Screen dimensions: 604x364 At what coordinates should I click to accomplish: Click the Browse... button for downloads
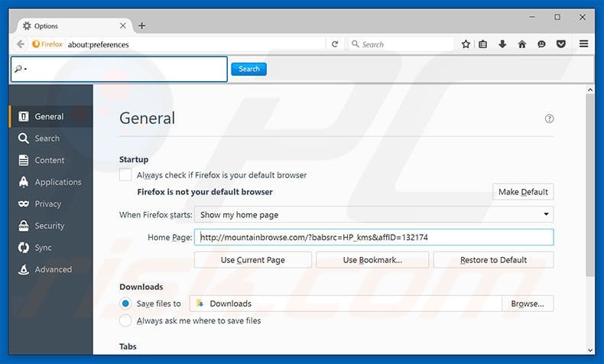(x=528, y=304)
